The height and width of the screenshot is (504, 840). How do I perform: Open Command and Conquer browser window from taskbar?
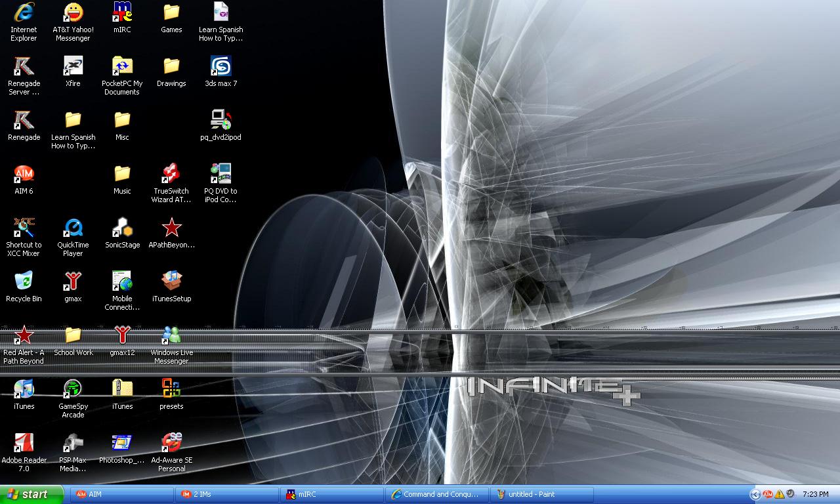[437, 494]
